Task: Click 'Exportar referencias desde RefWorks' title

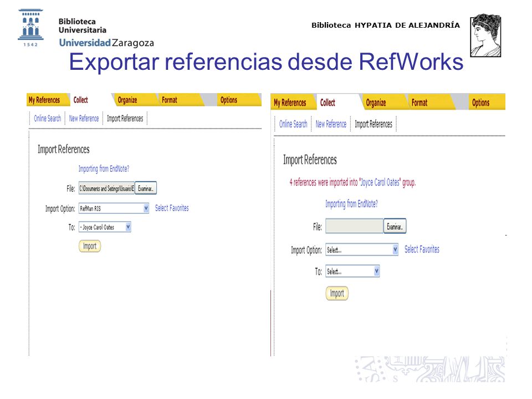Action: [x=267, y=62]
